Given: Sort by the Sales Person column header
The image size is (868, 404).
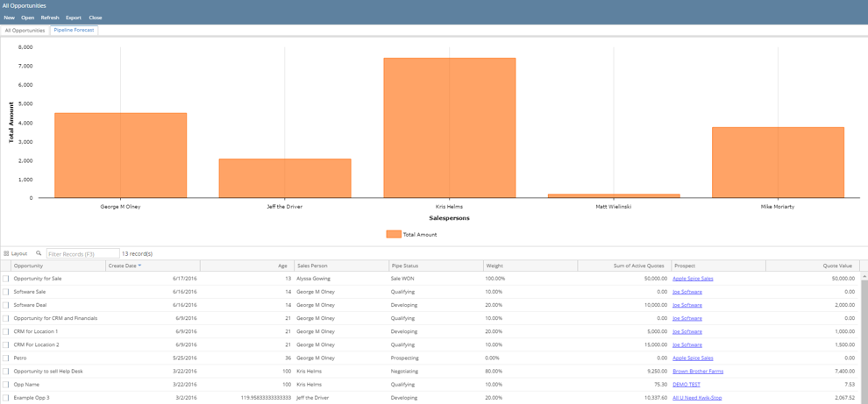Looking at the screenshot, I should coord(340,266).
